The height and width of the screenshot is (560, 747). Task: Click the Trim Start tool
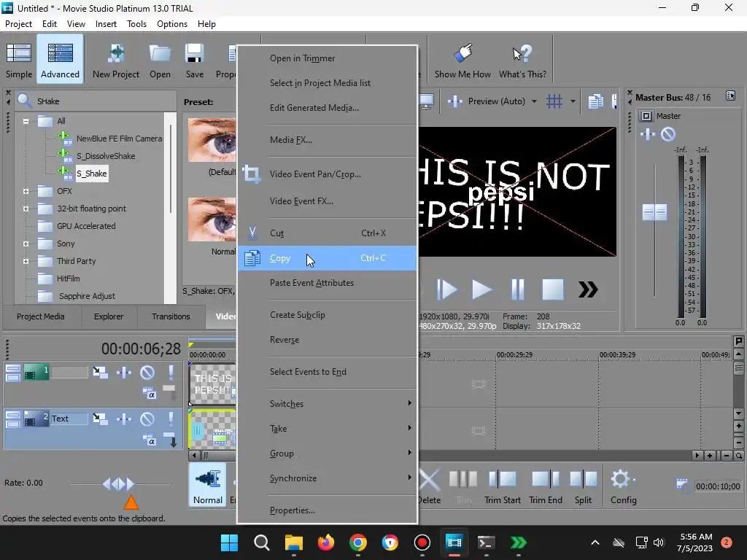click(503, 486)
